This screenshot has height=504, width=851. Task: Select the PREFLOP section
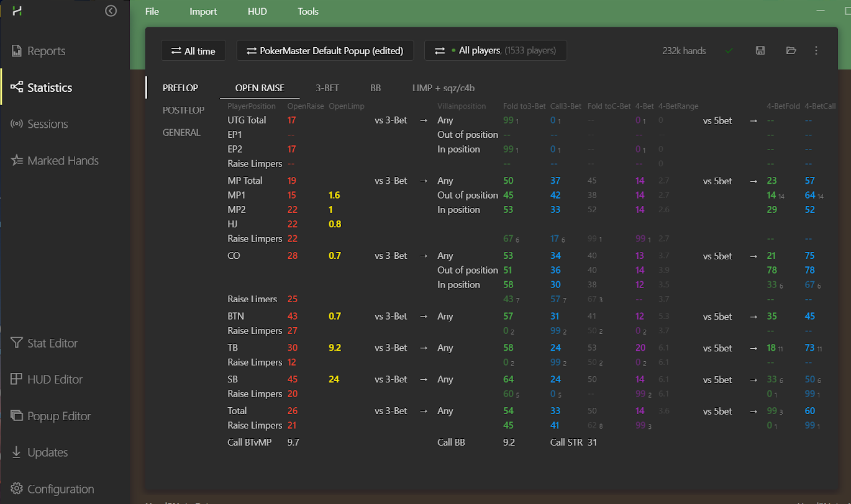pyautogui.click(x=180, y=88)
